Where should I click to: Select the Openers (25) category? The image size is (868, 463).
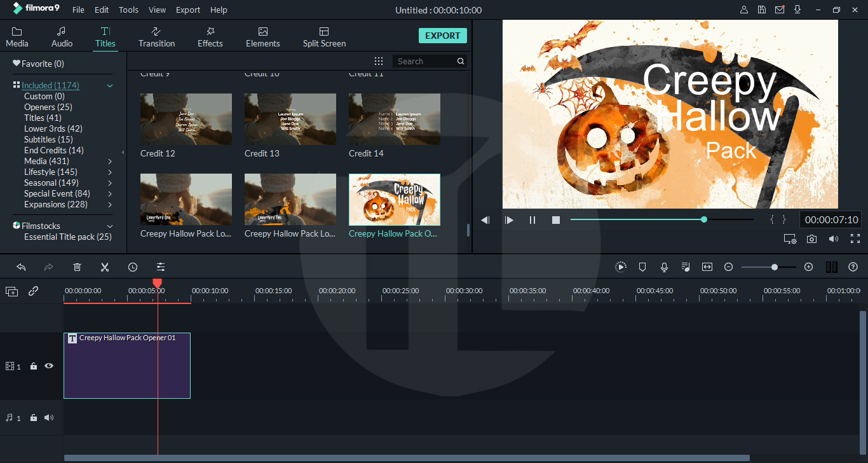[x=48, y=107]
